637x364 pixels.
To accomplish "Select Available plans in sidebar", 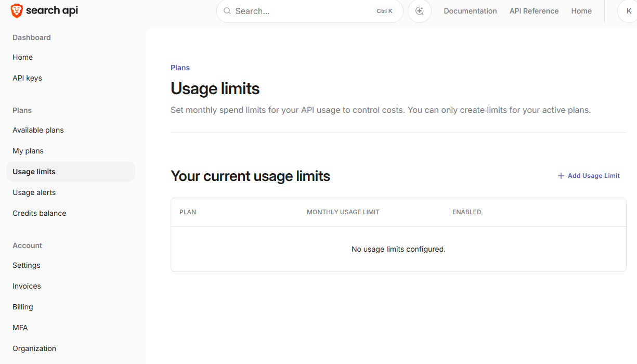I will 38,130.
